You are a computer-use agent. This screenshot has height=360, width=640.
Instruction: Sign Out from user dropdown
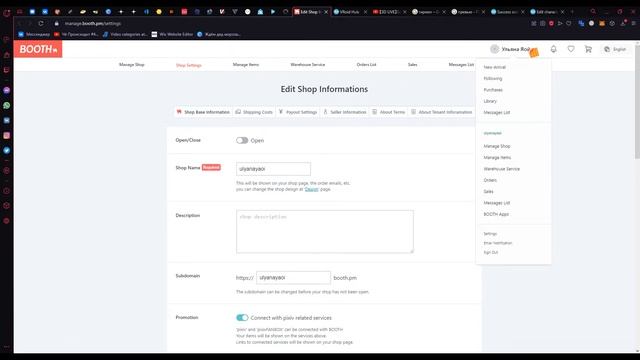[x=491, y=253]
